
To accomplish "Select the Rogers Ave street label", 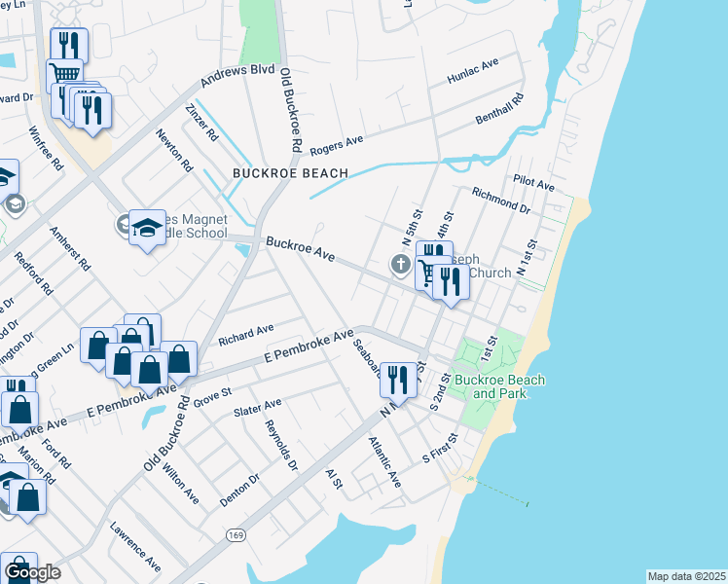I will (x=337, y=146).
